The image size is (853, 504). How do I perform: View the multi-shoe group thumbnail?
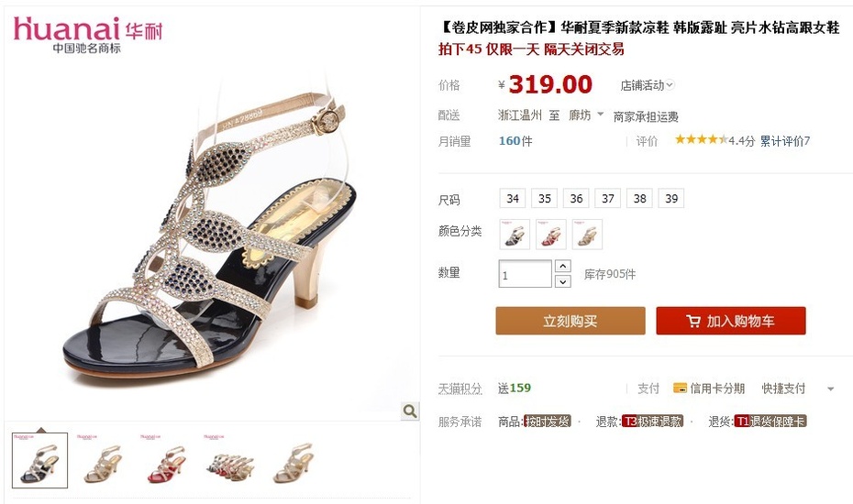coord(229,460)
